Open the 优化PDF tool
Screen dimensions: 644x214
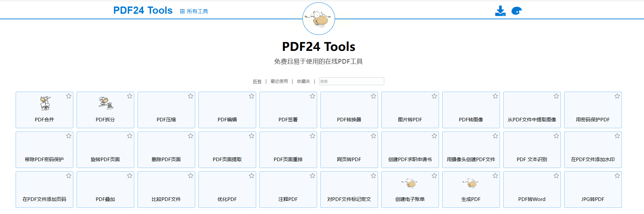(227, 190)
